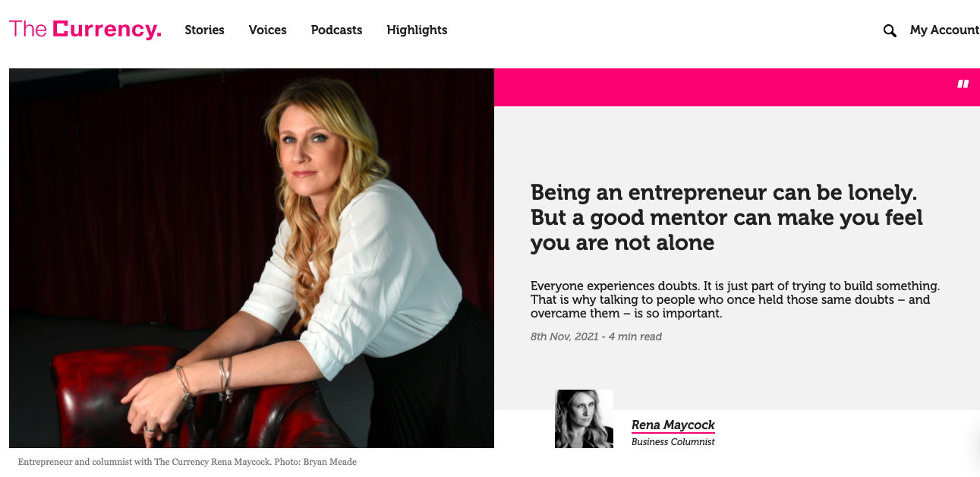Open My Account
This screenshot has height=477, width=980.
pos(944,30)
